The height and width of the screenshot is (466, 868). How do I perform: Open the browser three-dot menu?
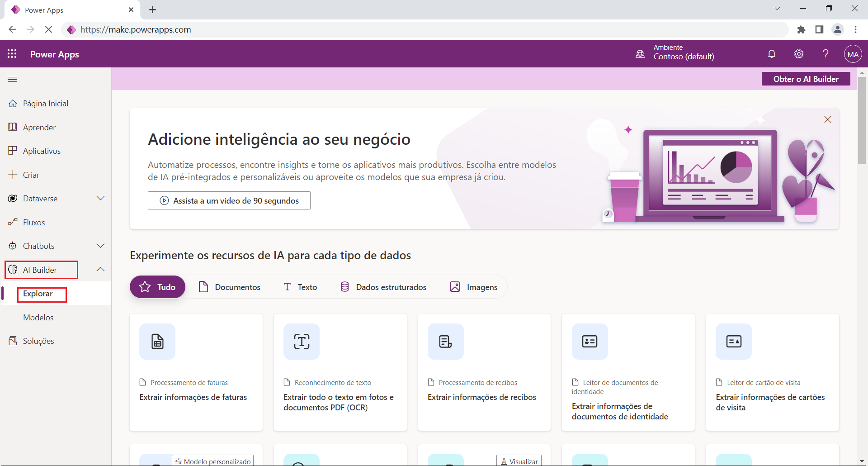(x=855, y=29)
